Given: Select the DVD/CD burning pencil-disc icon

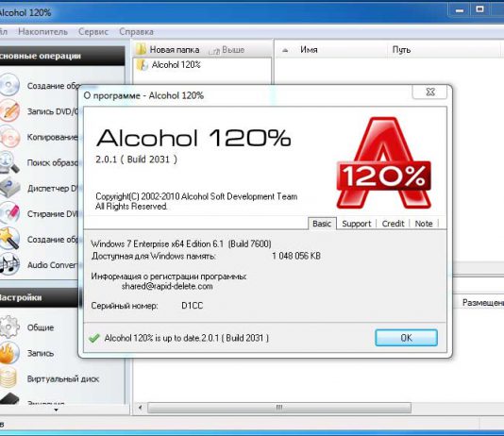Looking at the screenshot, I should coord(9,110).
